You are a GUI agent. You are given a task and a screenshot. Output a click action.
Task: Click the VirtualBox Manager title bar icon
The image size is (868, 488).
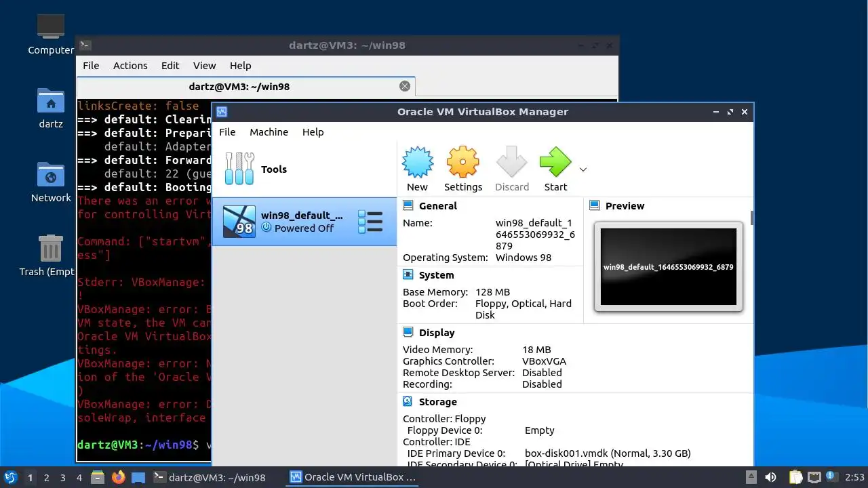tap(222, 112)
